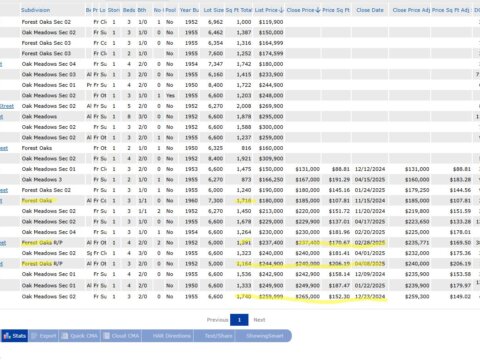Click the Text/Share toolbar button

tap(214, 336)
